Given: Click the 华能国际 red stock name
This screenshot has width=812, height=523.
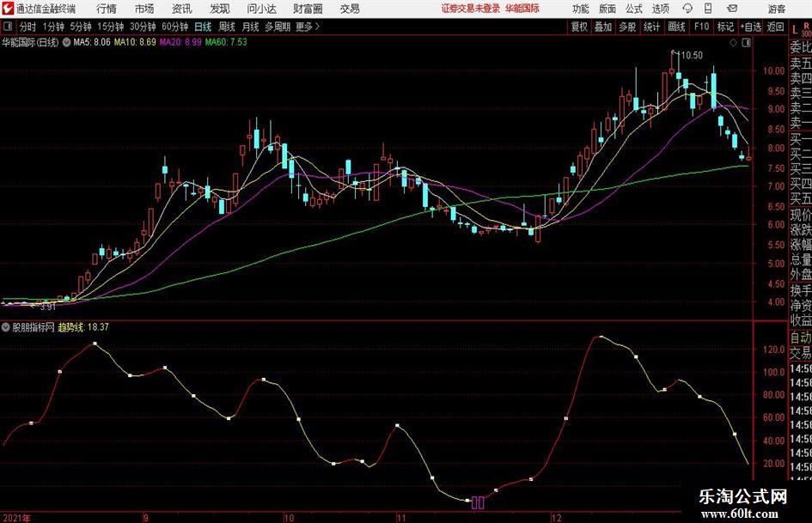Looking at the screenshot, I should click(522, 9).
